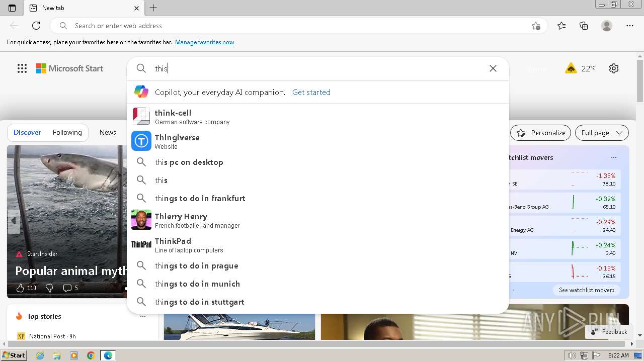
Task: Open the Windows Start menu
Action: point(14,355)
